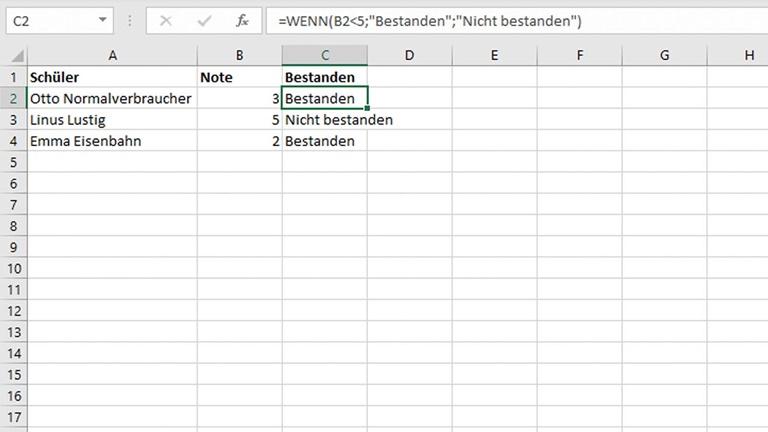
Task: Select row 3 header
Action: point(13,120)
